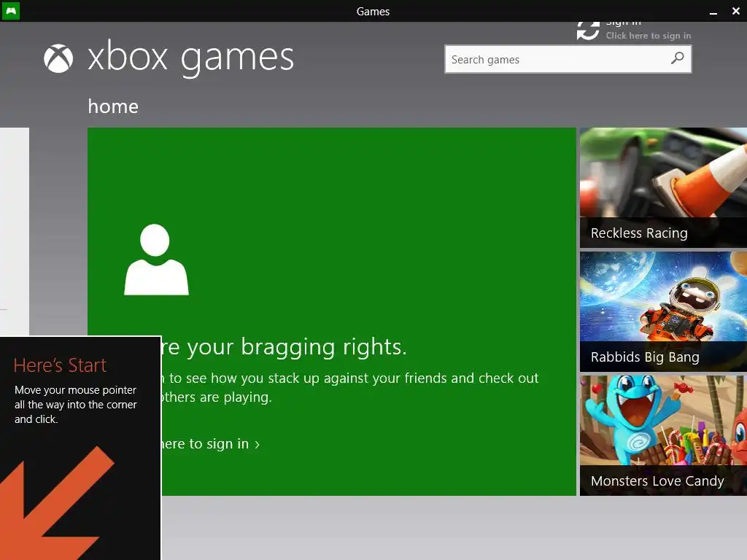Screen dimensions: 747x560
Task: Click 'Move your mouse pointer' tip text
Action: point(75,390)
